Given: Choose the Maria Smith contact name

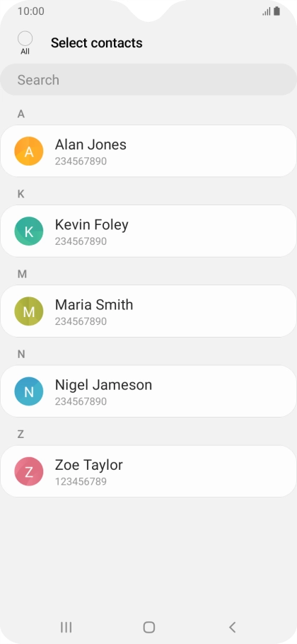Looking at the screenshot, I should coord(94,305).
